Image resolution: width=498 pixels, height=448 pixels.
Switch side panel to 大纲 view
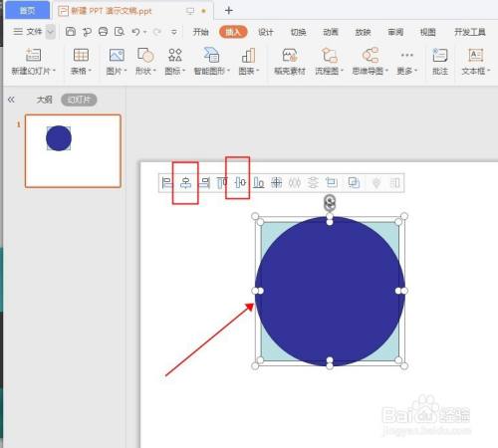pyautogui.click(x=44, y=100)
